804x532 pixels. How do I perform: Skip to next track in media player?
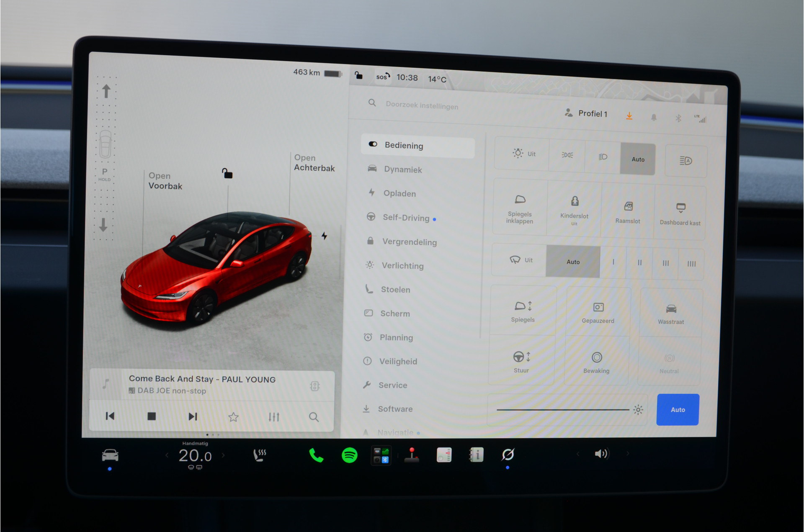(x=193, y=416)
